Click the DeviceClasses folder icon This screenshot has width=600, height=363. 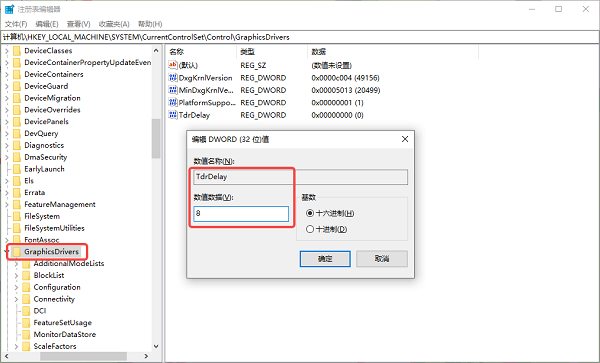point(16,50)
